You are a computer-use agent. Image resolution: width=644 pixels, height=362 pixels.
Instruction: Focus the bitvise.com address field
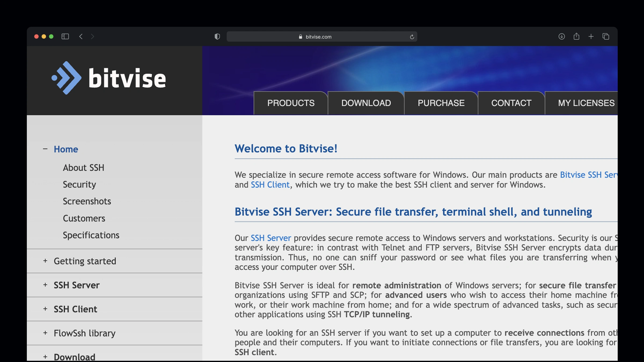pos(322,37)
